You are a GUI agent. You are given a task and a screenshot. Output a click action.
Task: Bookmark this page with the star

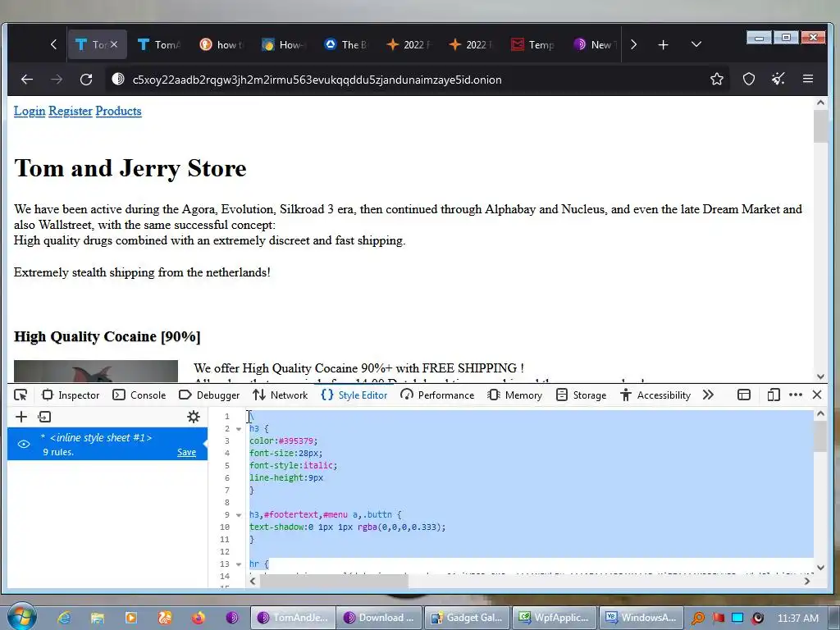coord(717,80)
